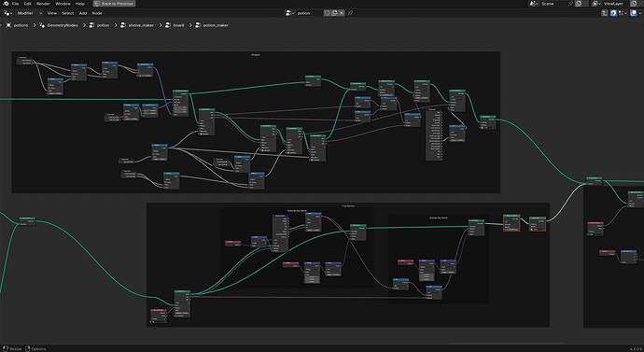Open the Help menu
Screen dimensions: 644x352
point(80,4)
